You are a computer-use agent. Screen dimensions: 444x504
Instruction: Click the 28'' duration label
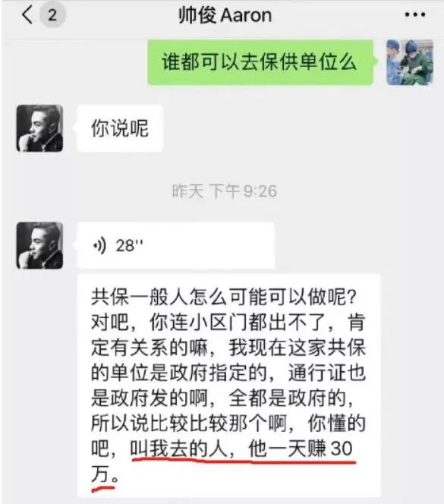pos(129,246)
